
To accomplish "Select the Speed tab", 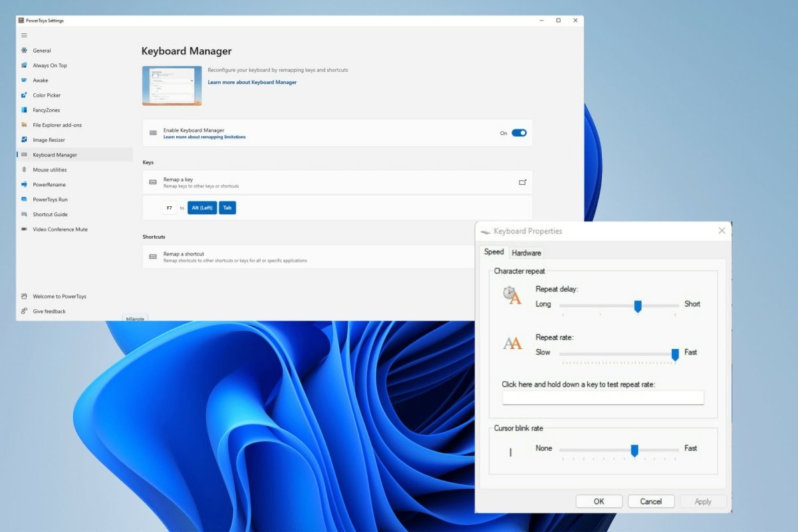I will [x=494, y=251].
